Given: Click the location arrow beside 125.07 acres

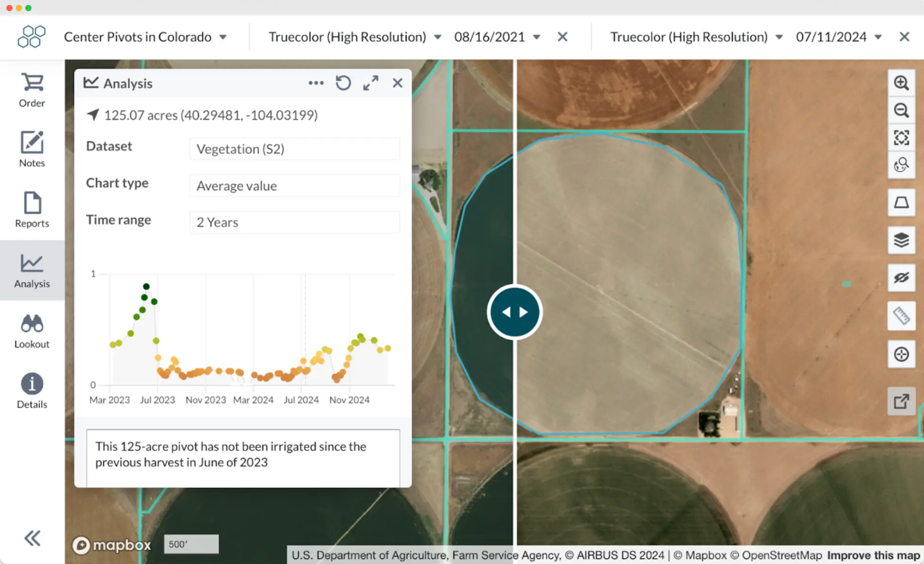Looking at the screenshot, I should click(93, 115).
